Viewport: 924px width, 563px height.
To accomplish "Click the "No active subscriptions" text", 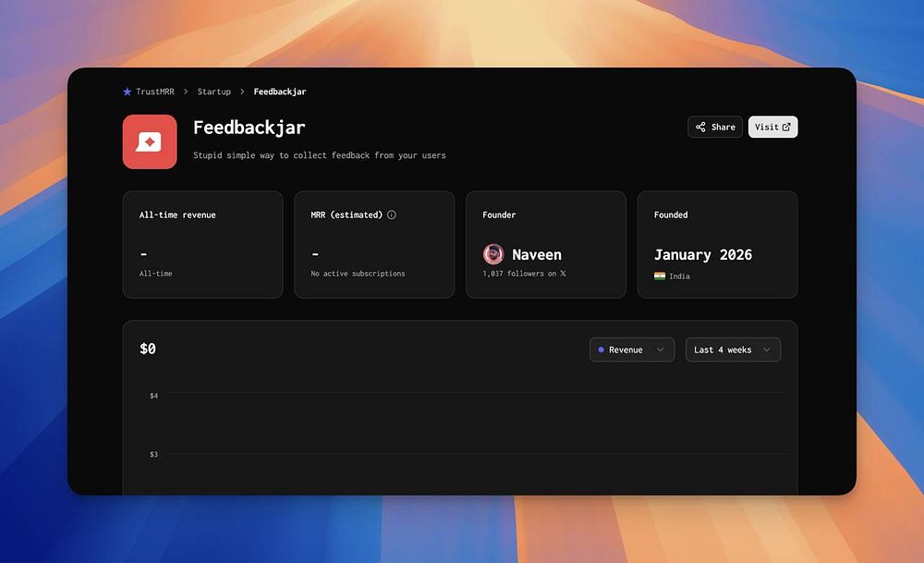I will [x=358, y=274].
